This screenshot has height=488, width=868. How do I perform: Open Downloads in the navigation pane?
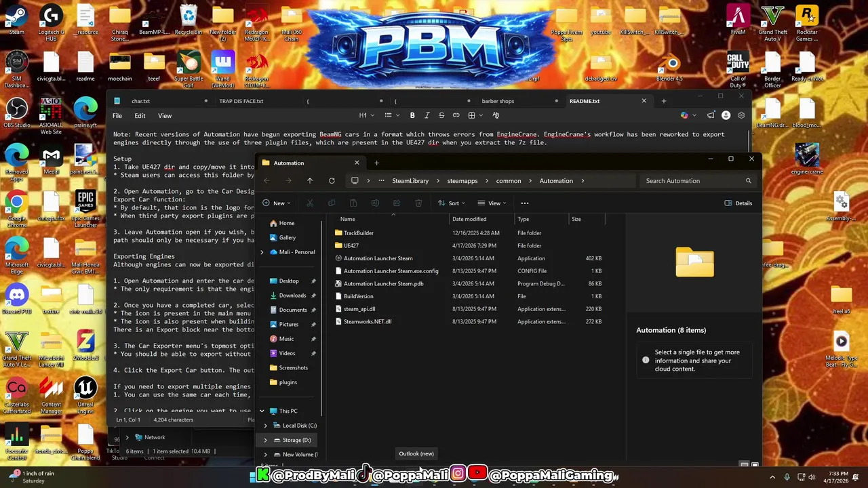pos(292,296)
